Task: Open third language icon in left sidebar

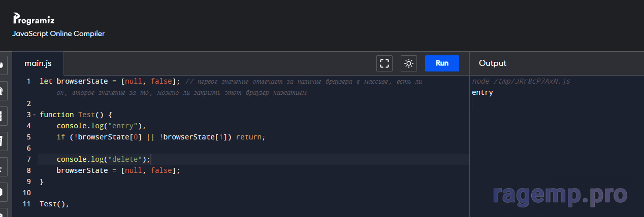Action: pyautogui.click(x=3, y=116)
